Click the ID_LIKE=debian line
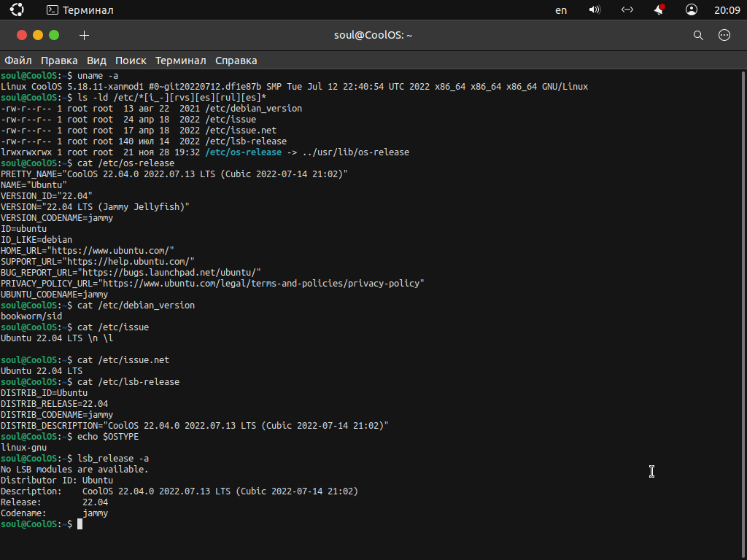This screenshot has height=560, width=747. point(36,240)
